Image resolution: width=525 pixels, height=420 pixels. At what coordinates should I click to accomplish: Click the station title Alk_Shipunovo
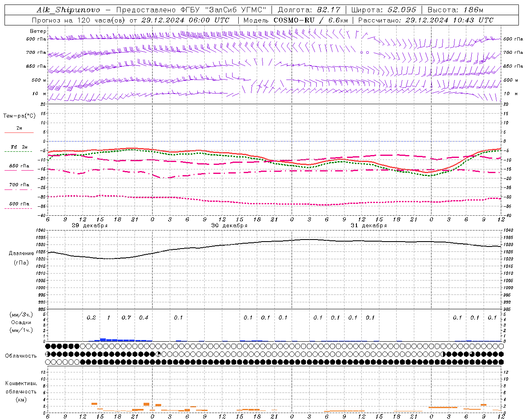68,10
